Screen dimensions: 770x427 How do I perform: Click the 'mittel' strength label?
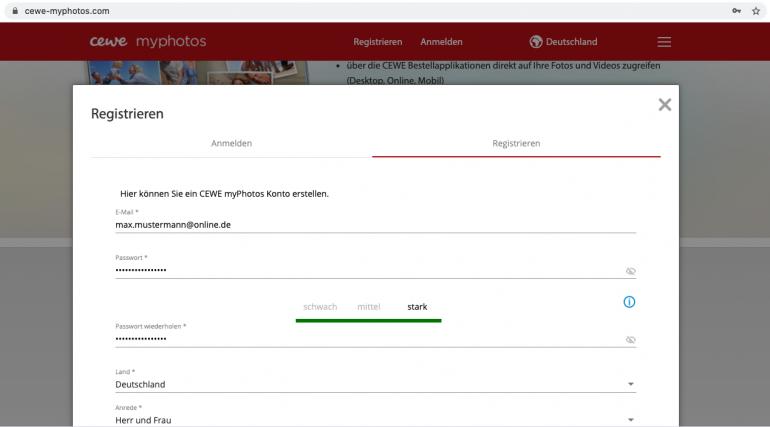368,307
